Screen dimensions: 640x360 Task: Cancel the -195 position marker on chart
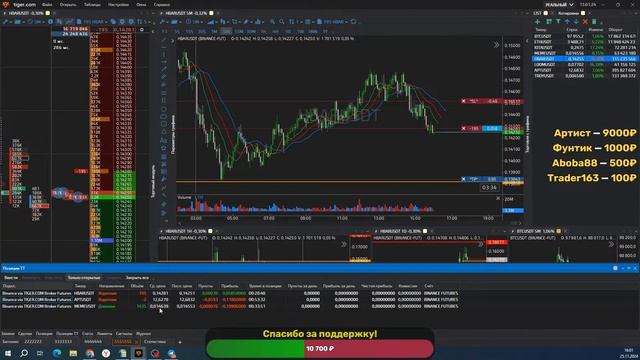click(x=464, y=128)
